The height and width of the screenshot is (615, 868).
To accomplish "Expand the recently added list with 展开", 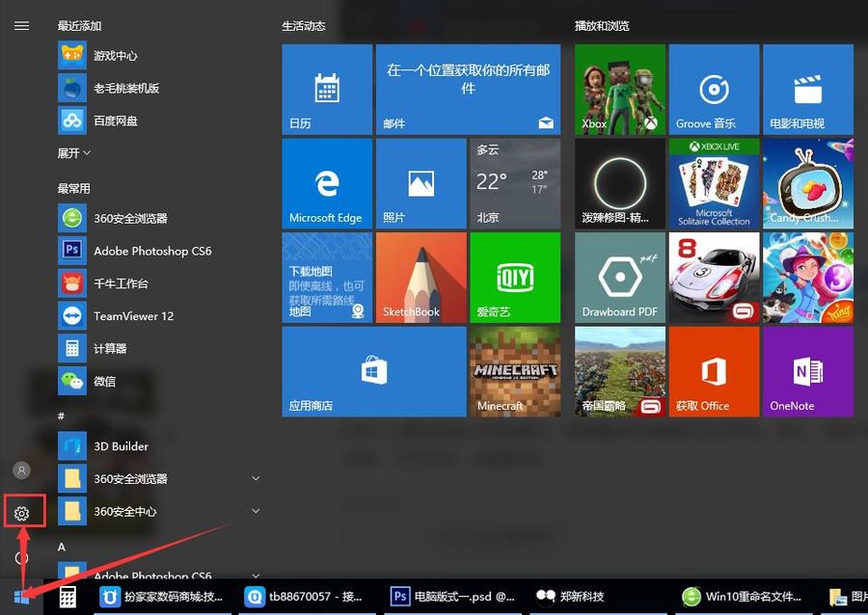I will [x=73, y=153].
